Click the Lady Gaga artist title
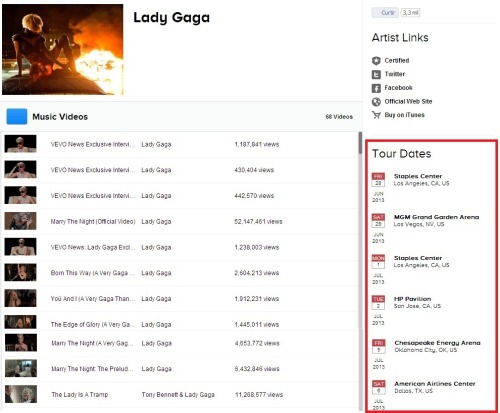 (x=172, y=18)
